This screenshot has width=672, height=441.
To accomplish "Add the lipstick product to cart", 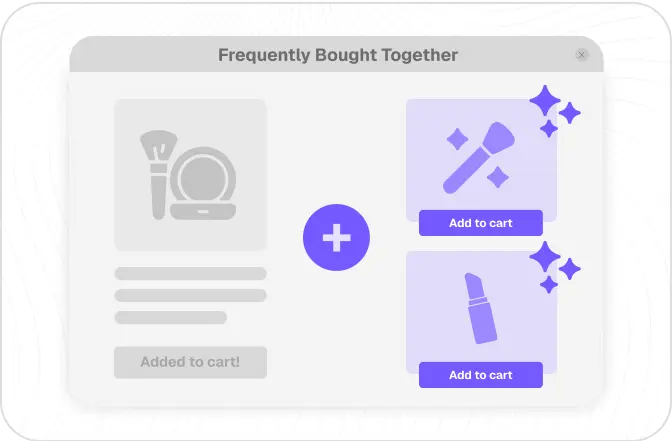I will pyautogui.click(x=480, y=375).
